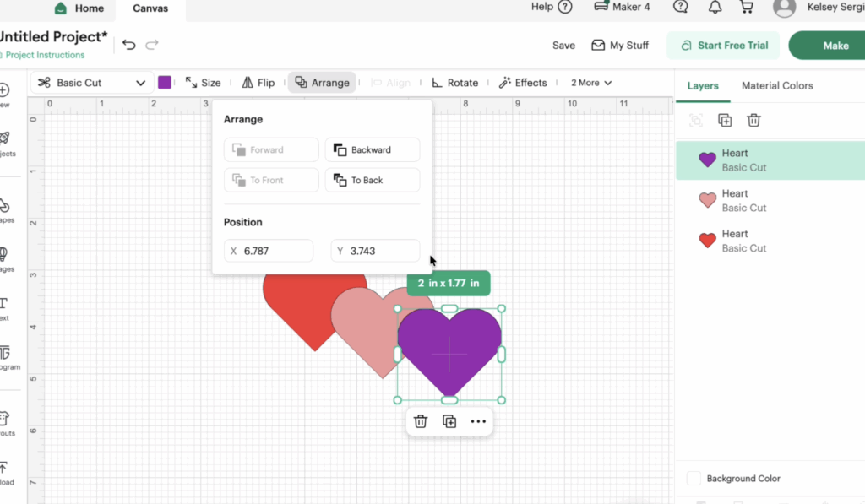Switch to the Layers tab
Image resolution: width=865 pixels, height=504 pixels.
tap(703, 86)
